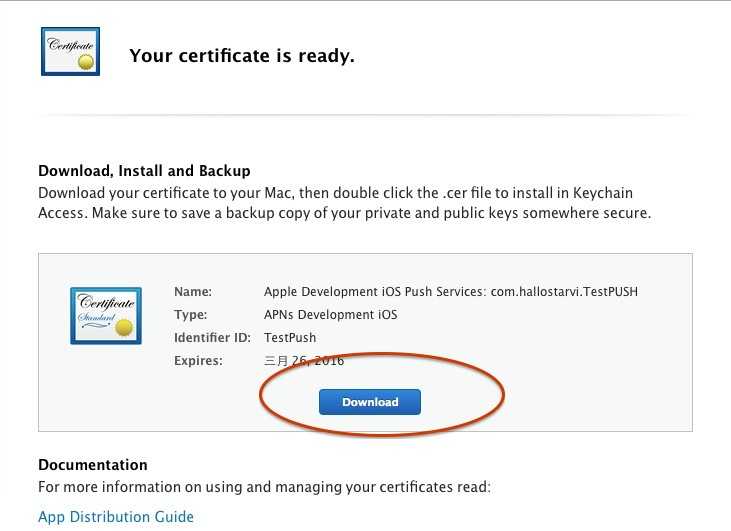This screenshot has height=531, width=731.
Task: Click the Certificate Standard icon in details box
Action: pyautogui.click(x=106, y=316)
